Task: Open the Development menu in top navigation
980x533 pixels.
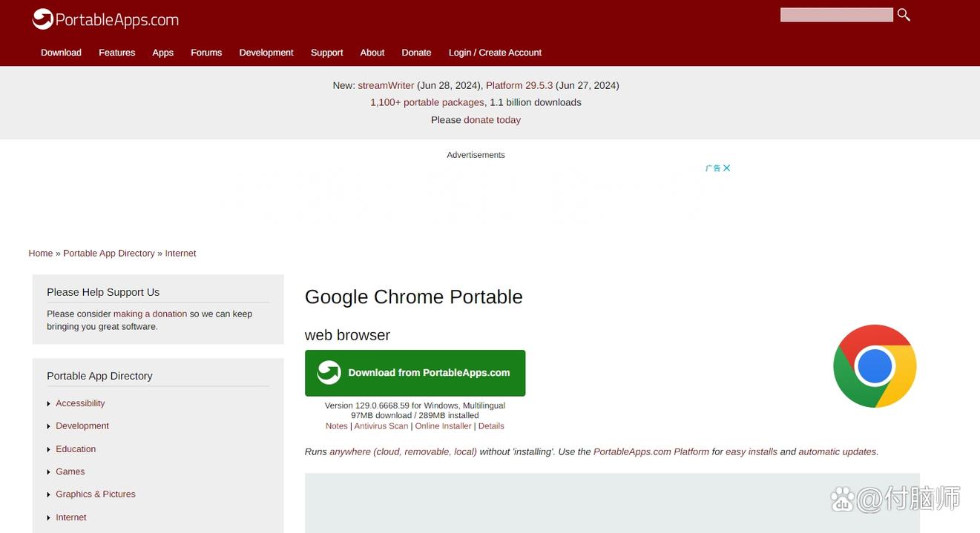Action: pyautogui.click(x=266, y=53)
